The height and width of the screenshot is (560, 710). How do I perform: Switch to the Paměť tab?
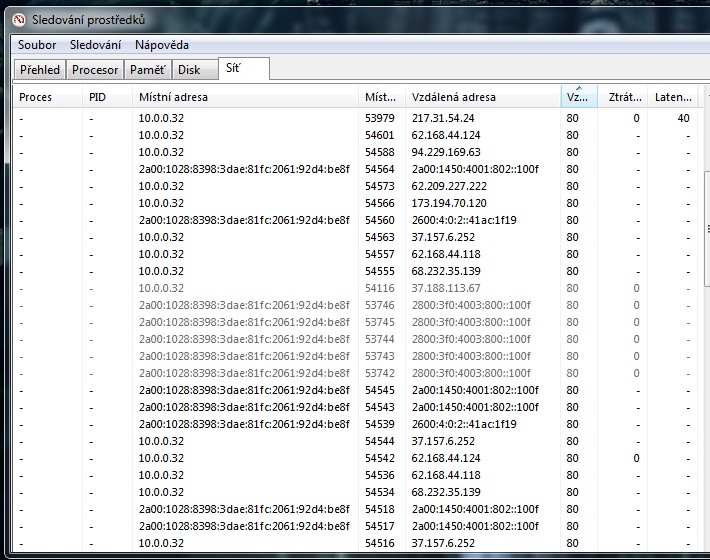point(147,70)
